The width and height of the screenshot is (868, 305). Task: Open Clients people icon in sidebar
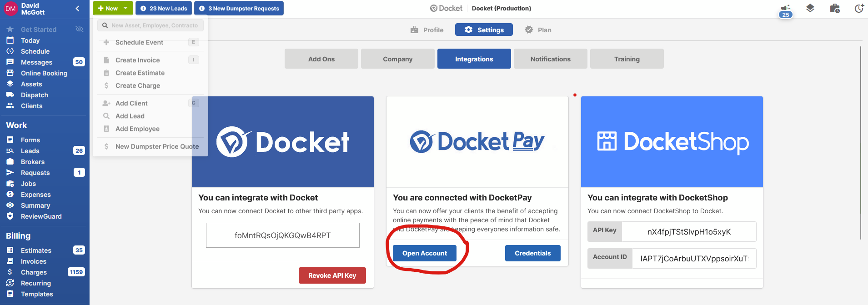click(x=10, y=105)
